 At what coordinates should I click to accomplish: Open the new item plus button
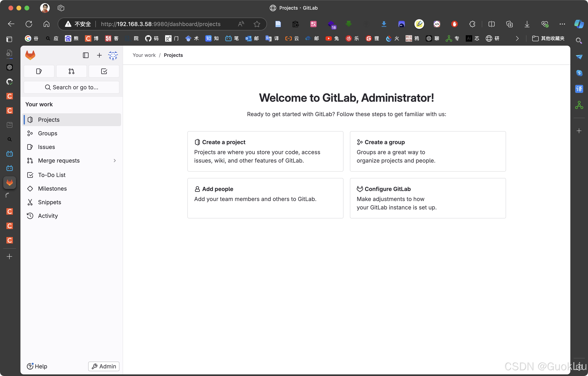pyautogui.click(x=99, y=55)
